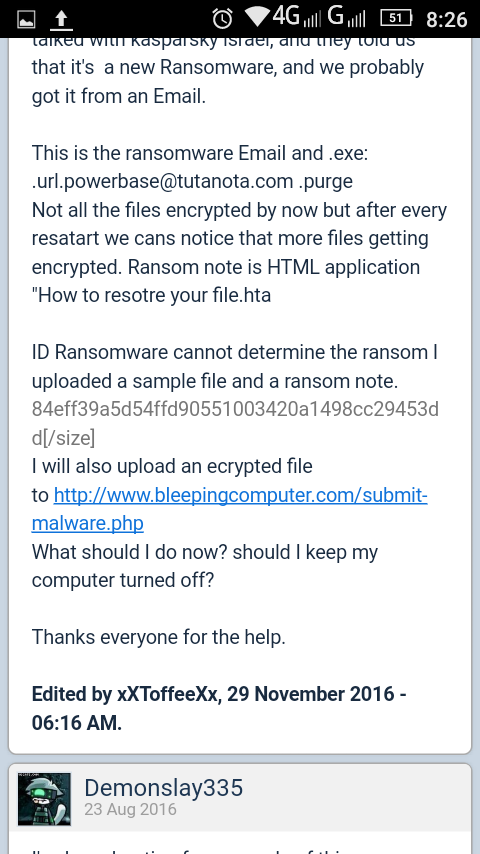Tap the upload arrow notification icon
The height and width of the screenshot is (854, 480).
coord(61,20)
